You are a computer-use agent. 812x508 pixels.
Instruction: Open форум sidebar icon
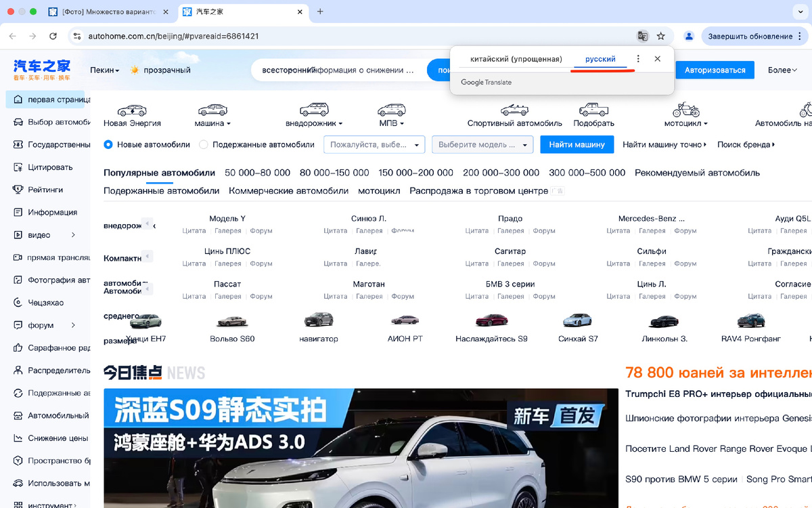point(18,325)
